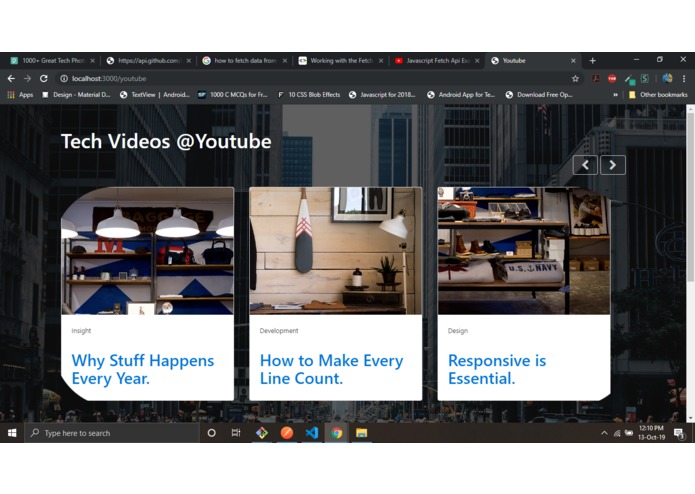Switch to the how to fetch data tab

pos(245,61)
